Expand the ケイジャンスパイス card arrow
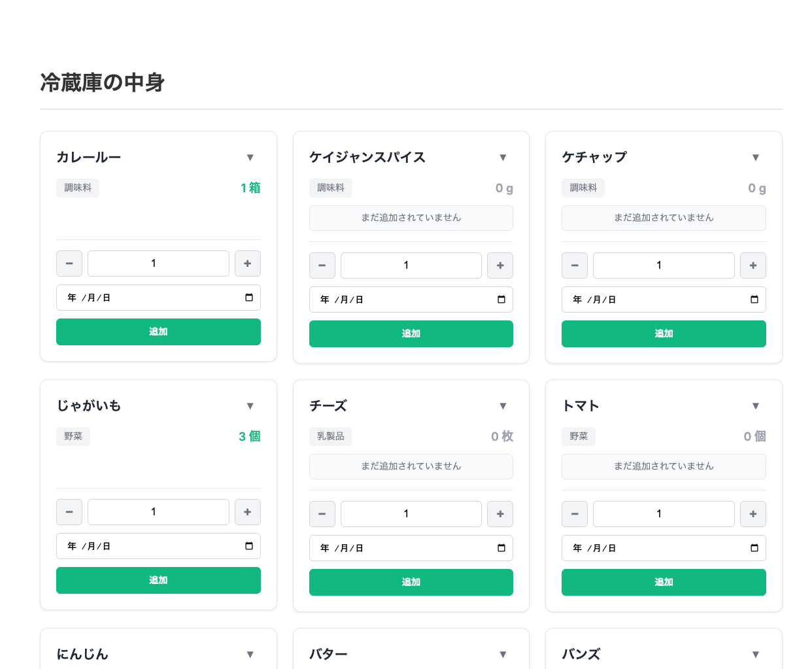812x669 pixels. (x=503, y=158)
